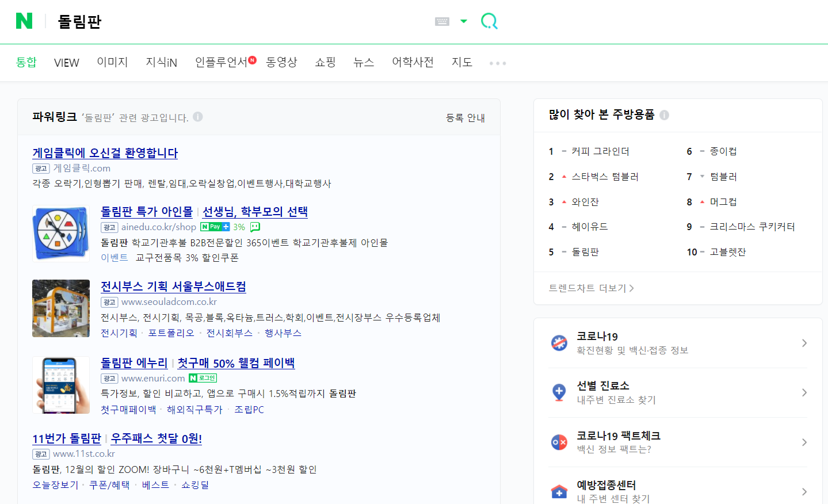Click the green search magnifier icon

489,21
